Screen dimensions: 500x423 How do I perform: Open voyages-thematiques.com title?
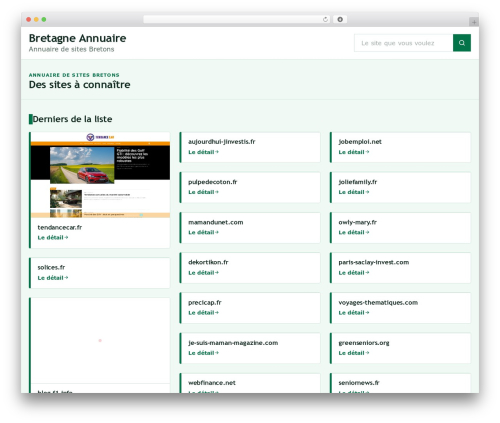tap(378, 303)
